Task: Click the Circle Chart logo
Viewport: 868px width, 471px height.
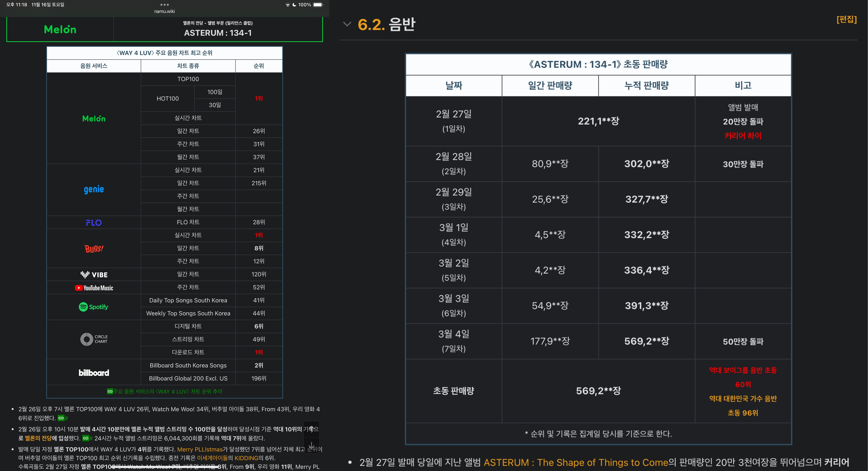Action: pos(94,339)
